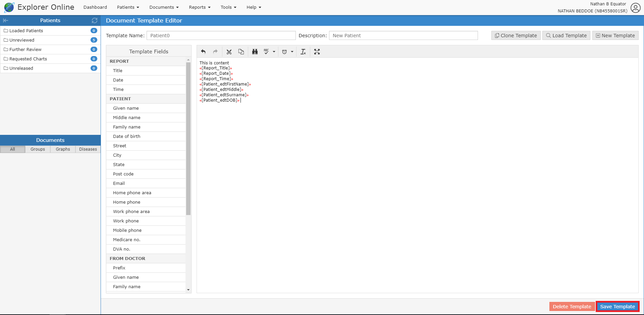This screenshot has width=644, height=315.
Task: Refresh the Patients panel list
Action: tap(95, 20)
